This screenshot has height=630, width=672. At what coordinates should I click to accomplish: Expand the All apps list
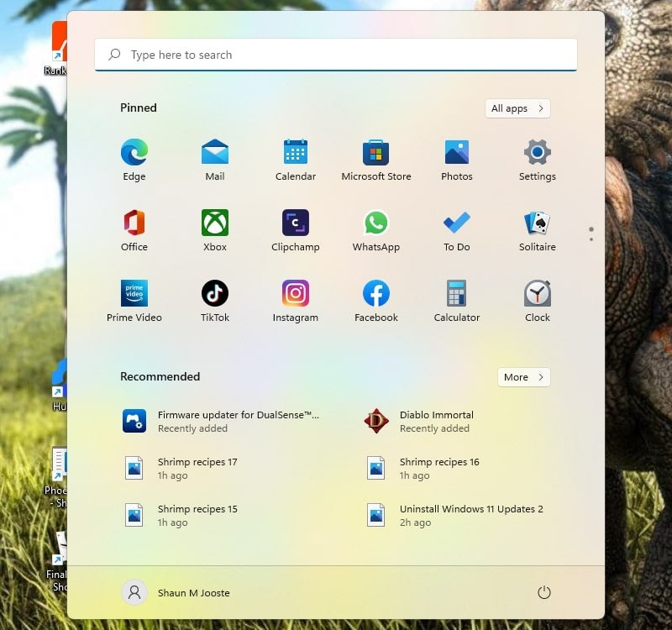(x=517, y=108)
